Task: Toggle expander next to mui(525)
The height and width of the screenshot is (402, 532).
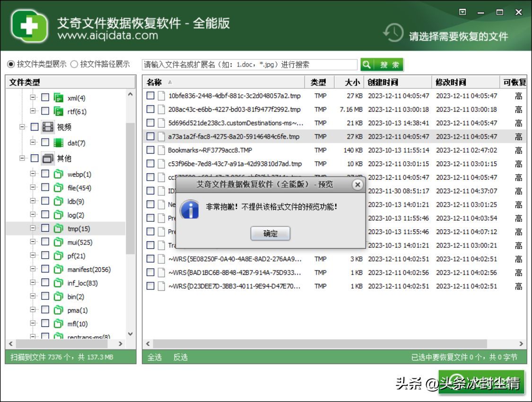Action: pyautogui.click(x=33, y=242)
